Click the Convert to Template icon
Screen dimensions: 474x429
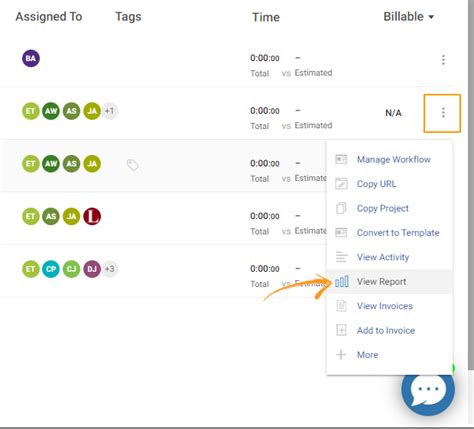click(x=341, y=233)
